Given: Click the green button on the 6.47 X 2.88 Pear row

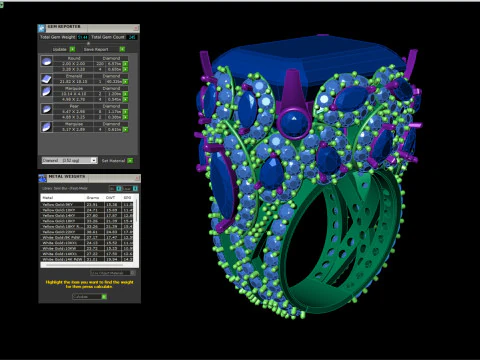Looking at the screenshot, I should point(125,112).
